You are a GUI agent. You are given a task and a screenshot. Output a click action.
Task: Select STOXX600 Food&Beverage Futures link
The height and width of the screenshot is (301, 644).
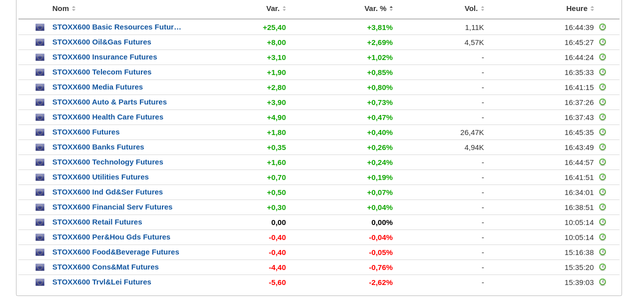click(x=115, y=252)
